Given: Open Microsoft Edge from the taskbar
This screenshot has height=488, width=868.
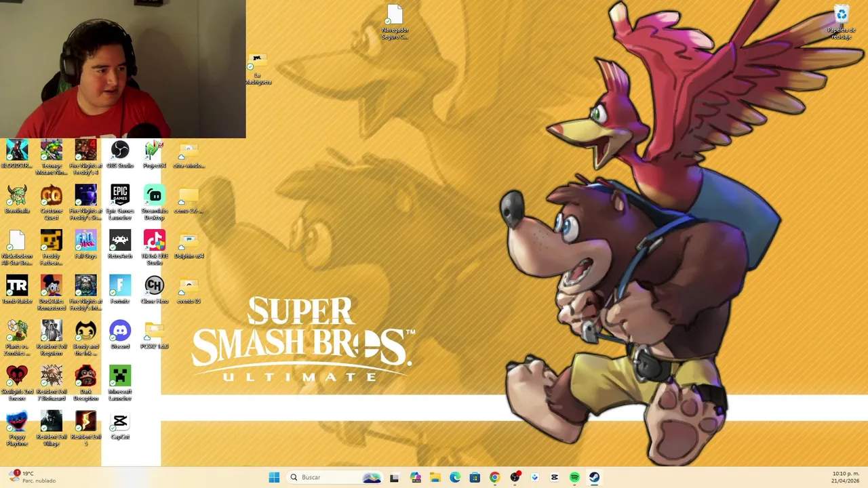Looking at the screenshot, I should 455,477.
